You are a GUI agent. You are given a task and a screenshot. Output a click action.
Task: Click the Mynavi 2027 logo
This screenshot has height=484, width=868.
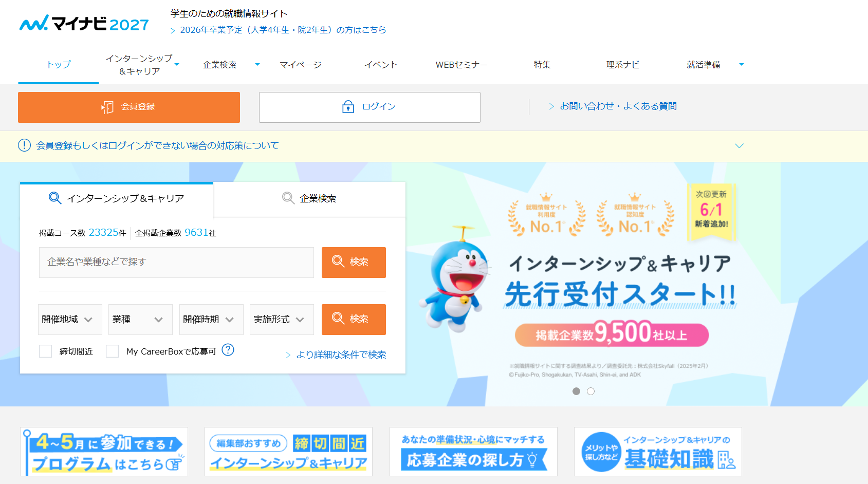(84, 24)
